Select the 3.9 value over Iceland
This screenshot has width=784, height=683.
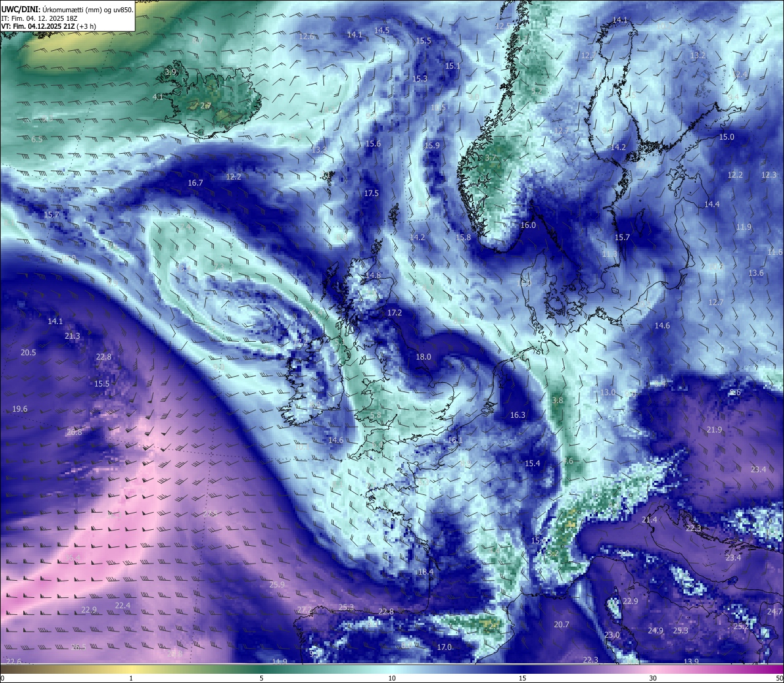click(x=171, y=72)
